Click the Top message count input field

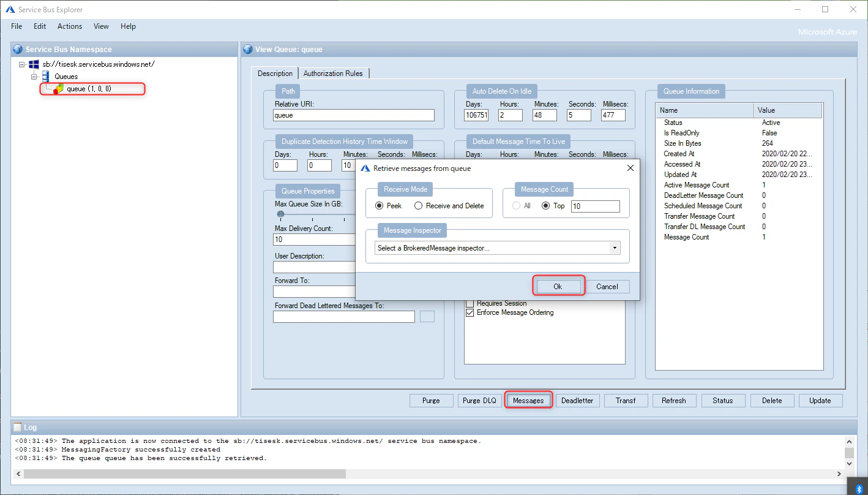595,206
